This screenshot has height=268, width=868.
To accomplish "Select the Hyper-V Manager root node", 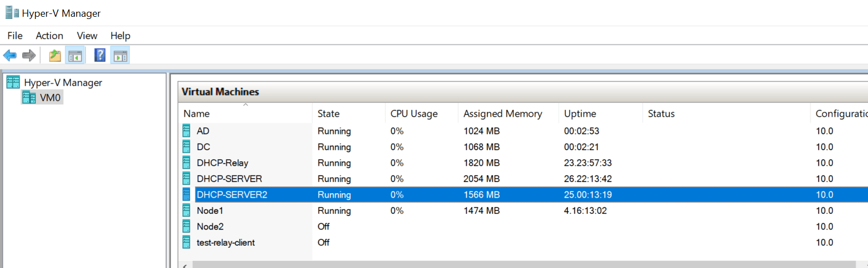I will click(x=63, y=83).
